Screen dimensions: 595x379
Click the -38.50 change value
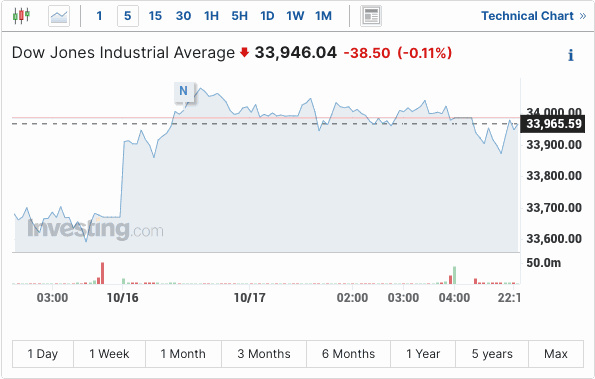(367, 53)
